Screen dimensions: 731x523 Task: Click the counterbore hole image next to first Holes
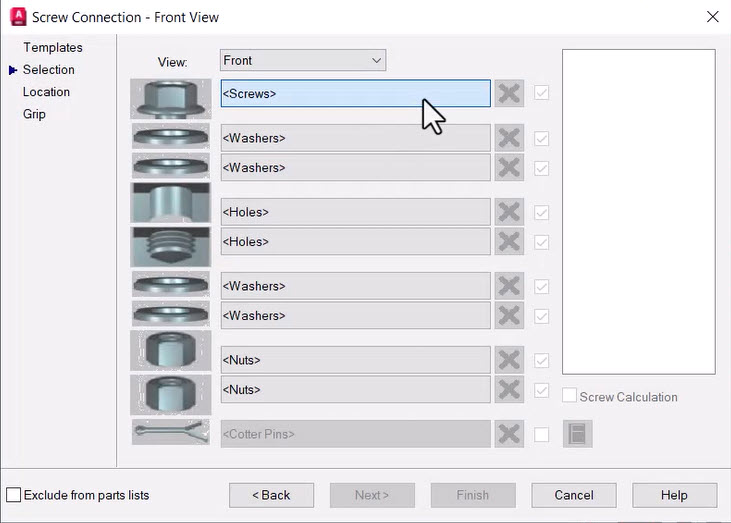[171, 202]
